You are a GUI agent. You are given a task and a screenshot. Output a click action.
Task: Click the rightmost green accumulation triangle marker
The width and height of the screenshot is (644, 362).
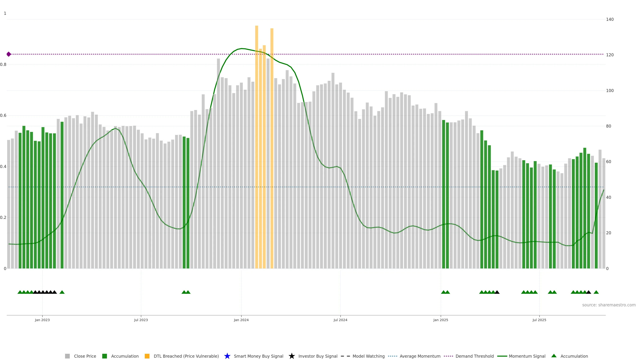[x=596, y=292]
